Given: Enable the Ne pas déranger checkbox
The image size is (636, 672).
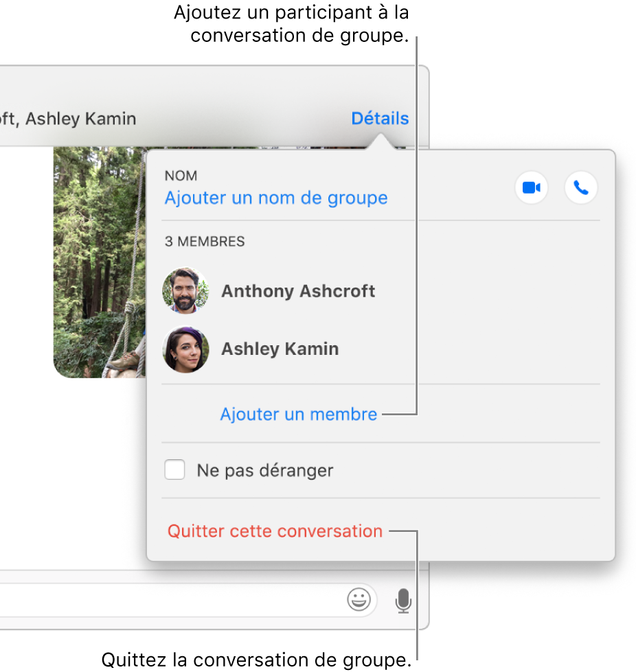Looking at the screenshot, I should pyautogui.click(x=174, y=470).
